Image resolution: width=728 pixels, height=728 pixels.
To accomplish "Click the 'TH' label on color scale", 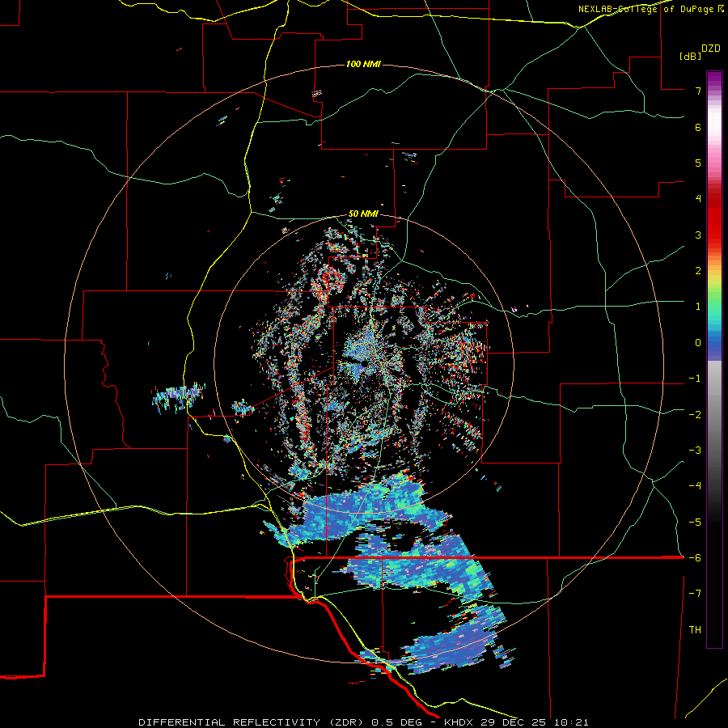I will click(x=695, y=630).
